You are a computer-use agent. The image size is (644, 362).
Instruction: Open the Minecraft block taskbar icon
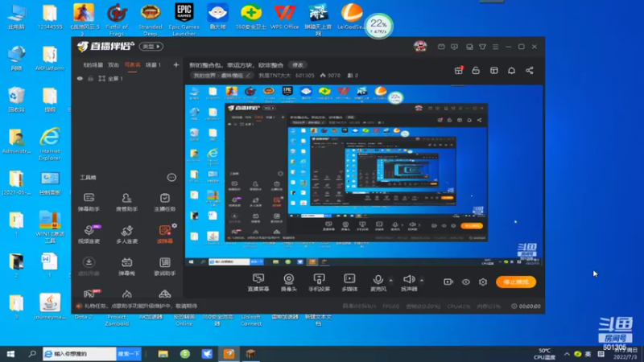(x=250, y=354)
